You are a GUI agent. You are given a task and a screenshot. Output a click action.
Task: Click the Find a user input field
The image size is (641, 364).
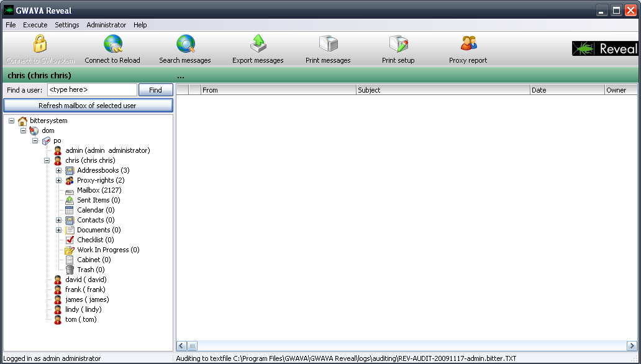coord(93,90)
